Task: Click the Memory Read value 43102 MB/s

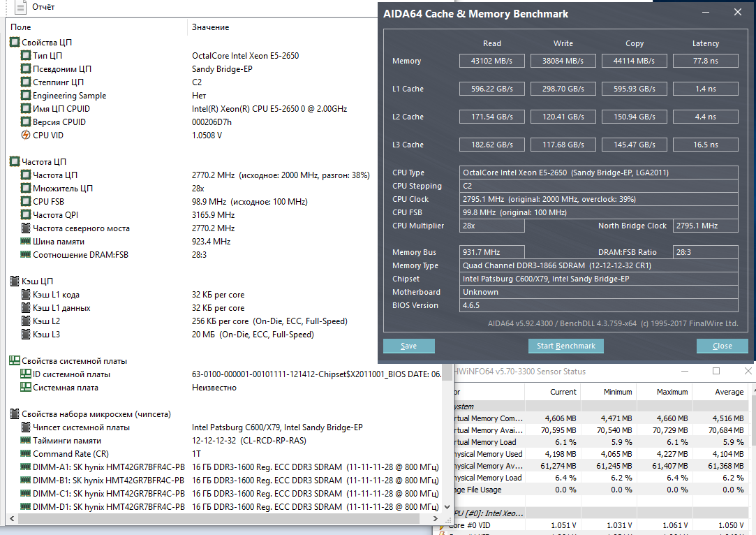Action: (x=491, y=61)
